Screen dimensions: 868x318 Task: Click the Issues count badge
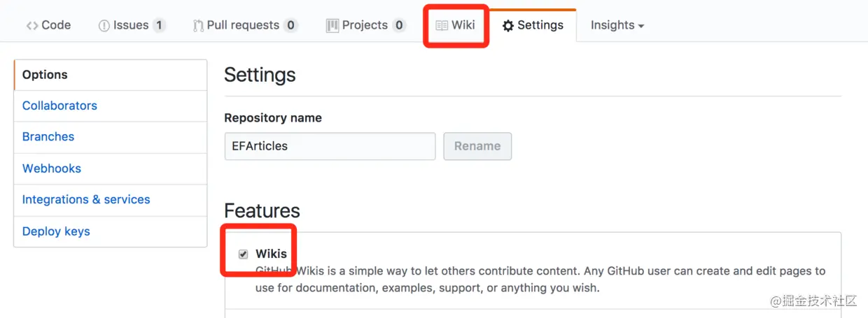159,25
